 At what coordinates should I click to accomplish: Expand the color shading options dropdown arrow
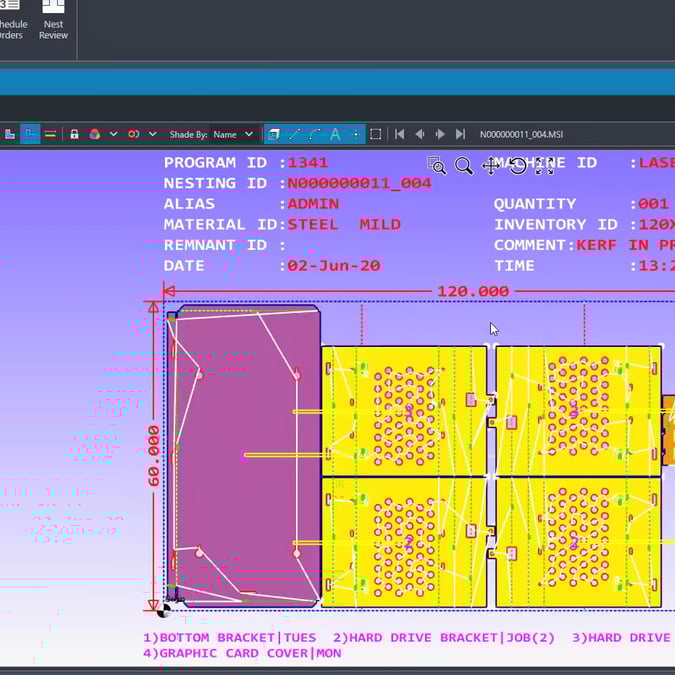point(114,134)
